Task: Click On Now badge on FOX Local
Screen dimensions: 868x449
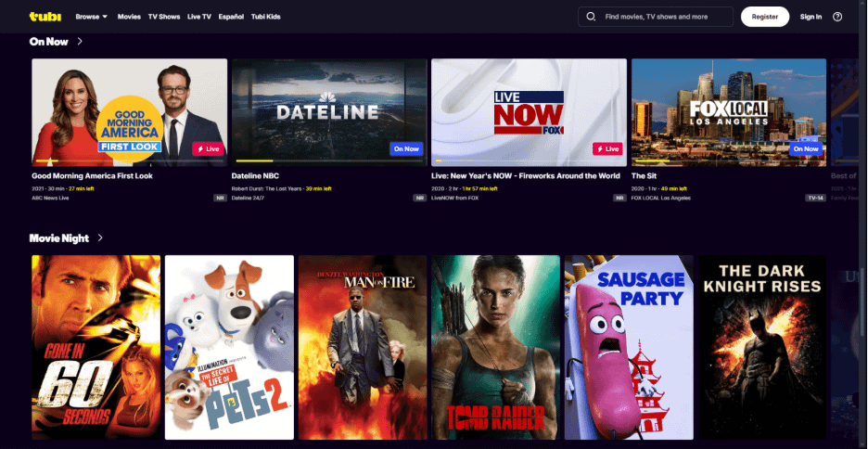Action: pos(806,149)
